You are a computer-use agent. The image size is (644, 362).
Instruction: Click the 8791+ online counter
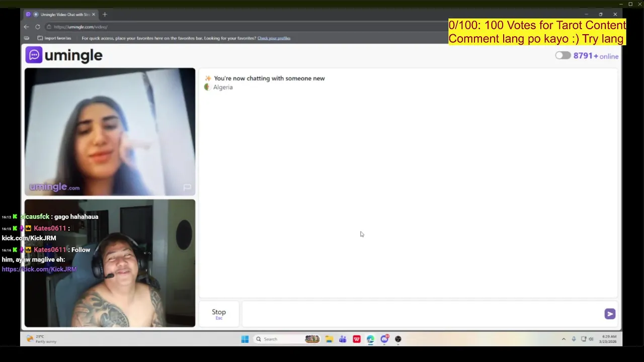click(596, 56)
